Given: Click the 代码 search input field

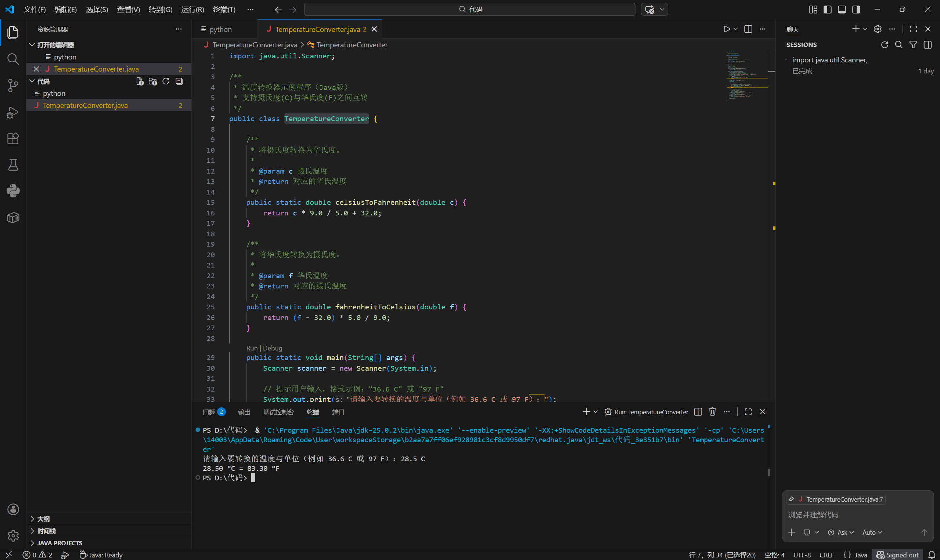Looking at the screenshot, I should (469, 10).
